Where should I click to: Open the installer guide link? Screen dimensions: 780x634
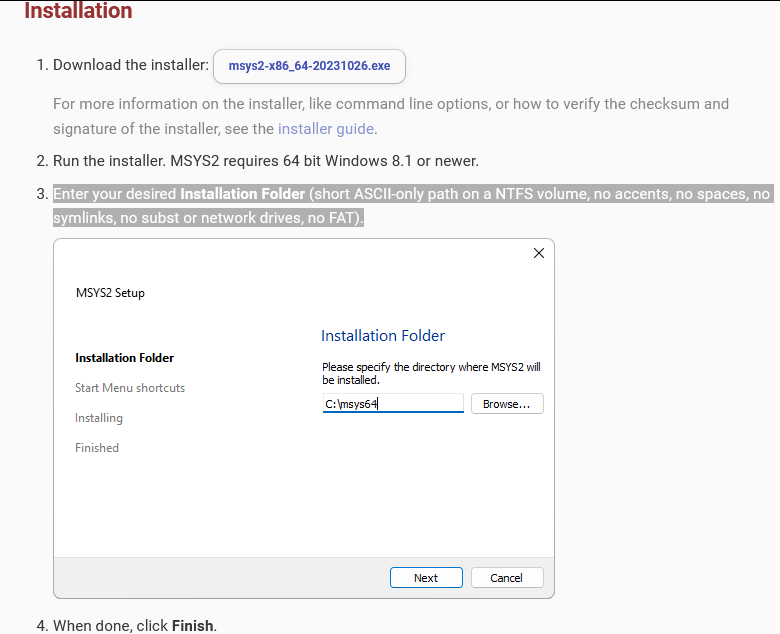pyautogui.click(x=325, y=129)
